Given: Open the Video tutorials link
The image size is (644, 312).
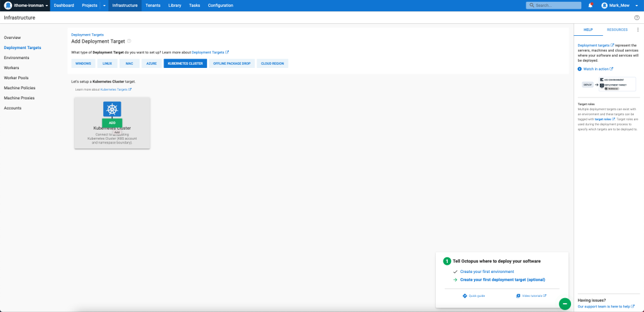Looking at the screenshot, I should click(534, 296).
